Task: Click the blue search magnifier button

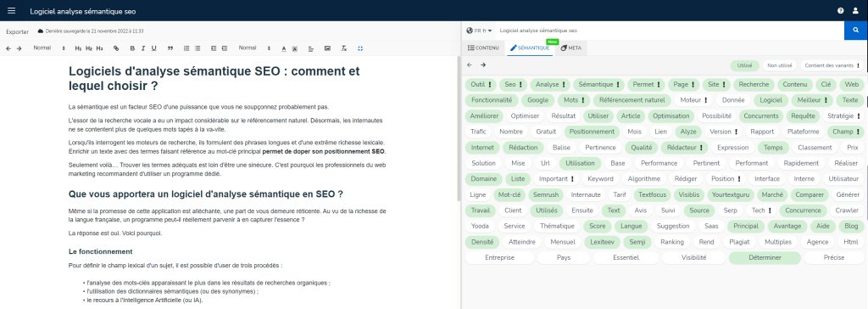Action: 856,31
